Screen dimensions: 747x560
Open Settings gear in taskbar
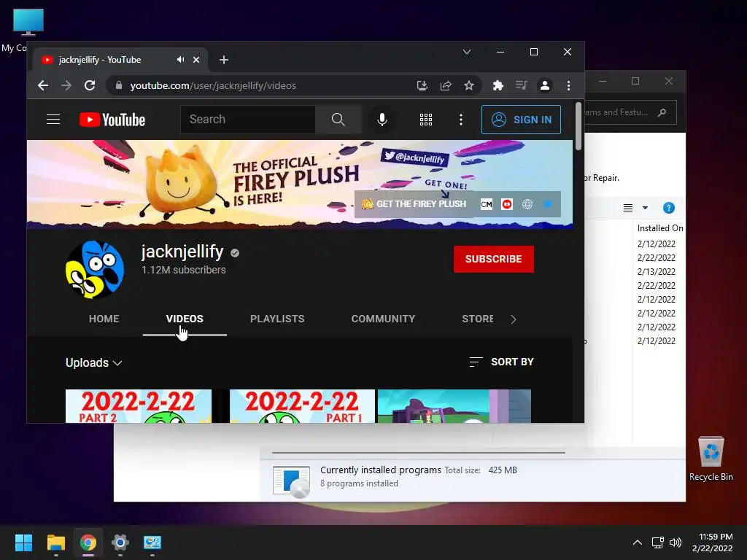120,542
